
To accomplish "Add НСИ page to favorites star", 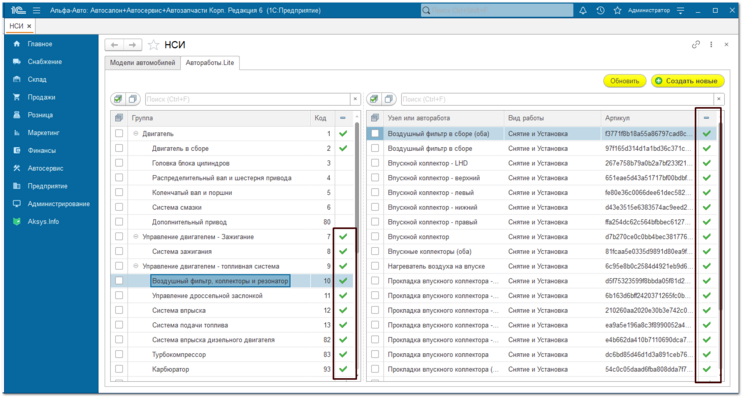I will 153,45.
